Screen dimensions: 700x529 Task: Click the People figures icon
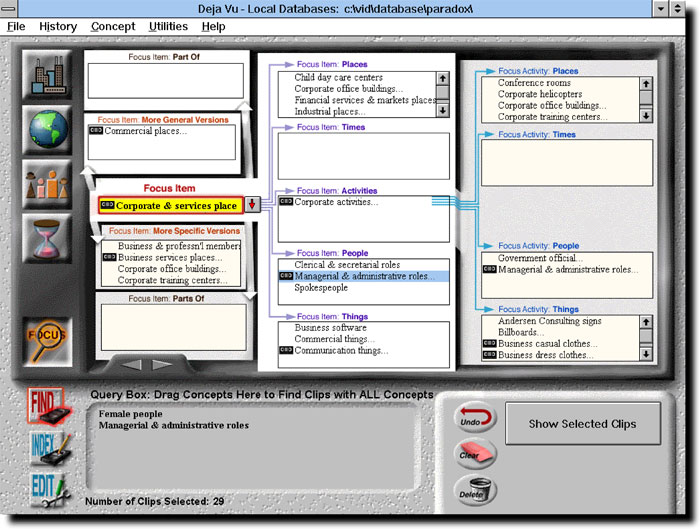point(47,186)
